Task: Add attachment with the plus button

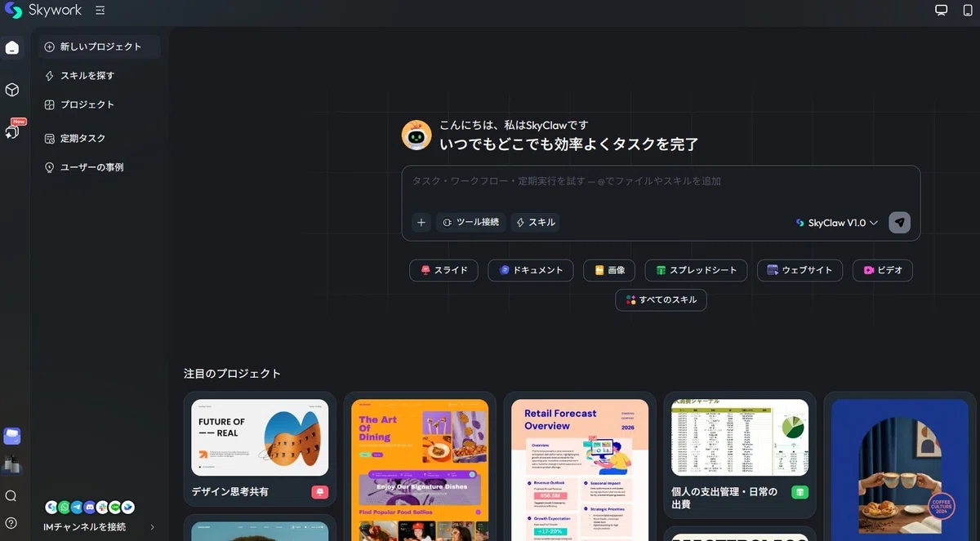Action: pyautogui.click(x=421, y=222)
